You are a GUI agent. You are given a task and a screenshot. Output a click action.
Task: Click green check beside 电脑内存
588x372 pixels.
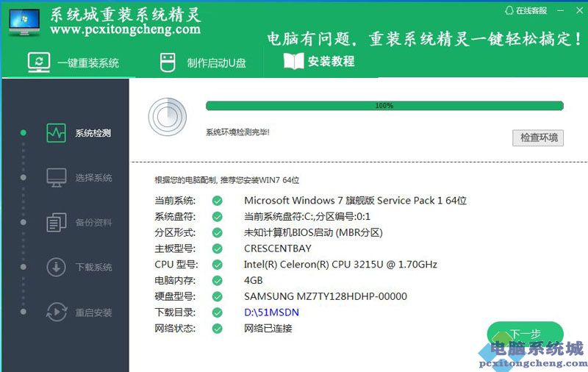pos(217,281)
